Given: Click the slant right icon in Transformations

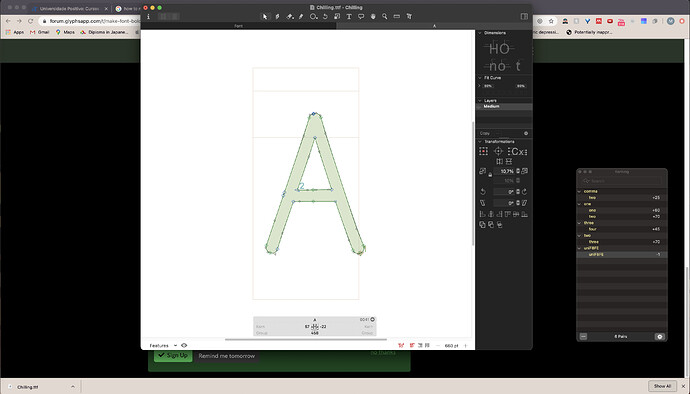Looking at the screenshot, I should (525, 203).
